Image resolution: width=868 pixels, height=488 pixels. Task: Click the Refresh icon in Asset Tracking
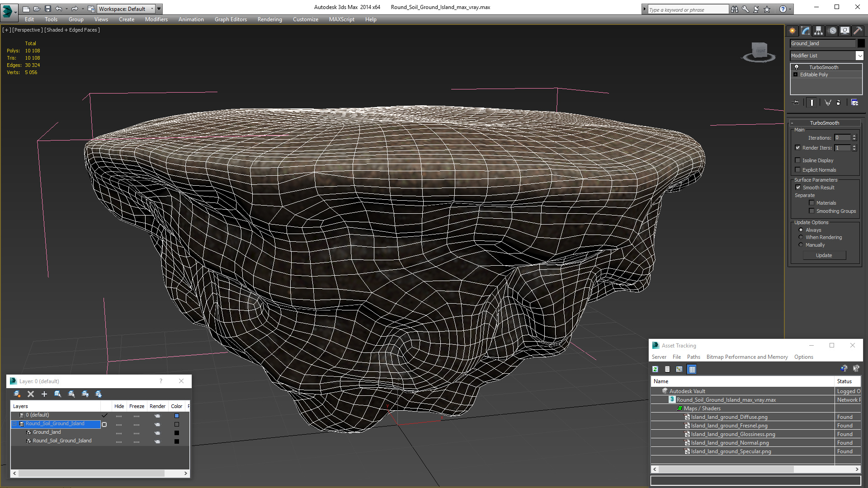(x=655, y=369)
